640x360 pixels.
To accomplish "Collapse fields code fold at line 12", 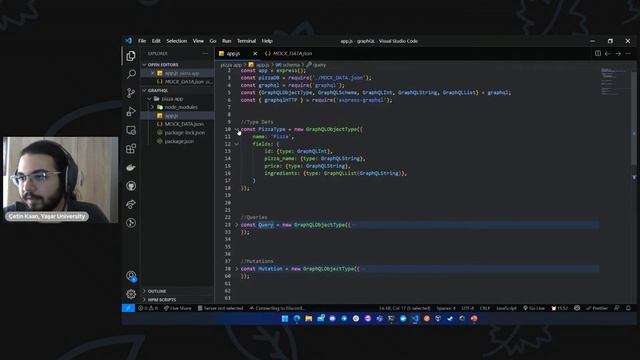I will [236, 144].
